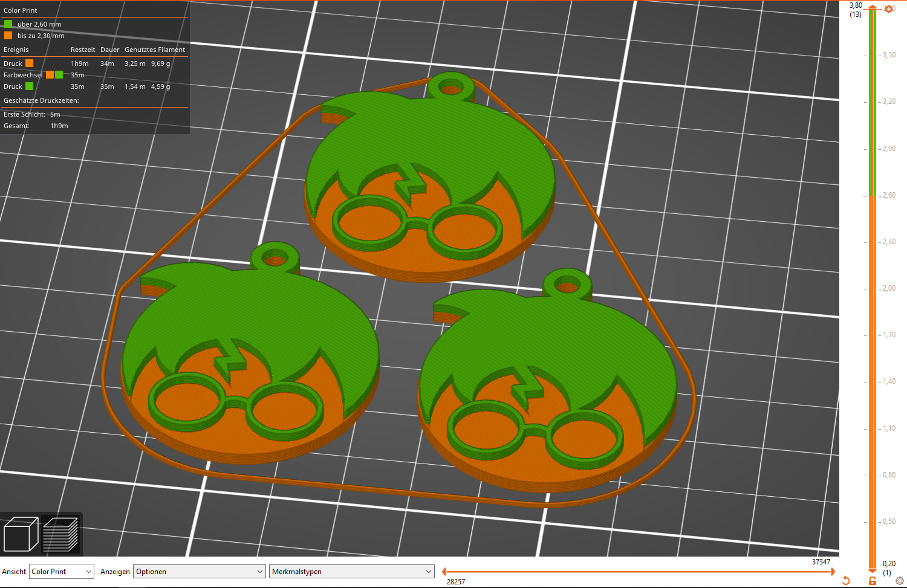This screenshot has width=907, height=588.
Task: Switch to the sliced layers preview
Action: [x=60, y=534]
